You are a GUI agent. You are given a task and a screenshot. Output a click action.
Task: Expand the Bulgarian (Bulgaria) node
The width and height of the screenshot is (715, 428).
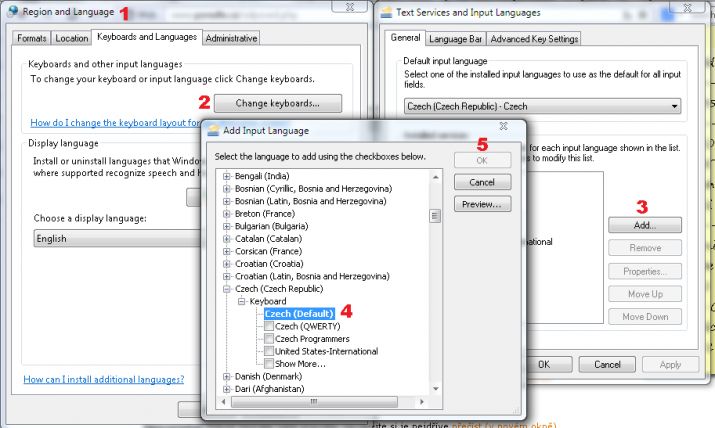tap(227, 226)
